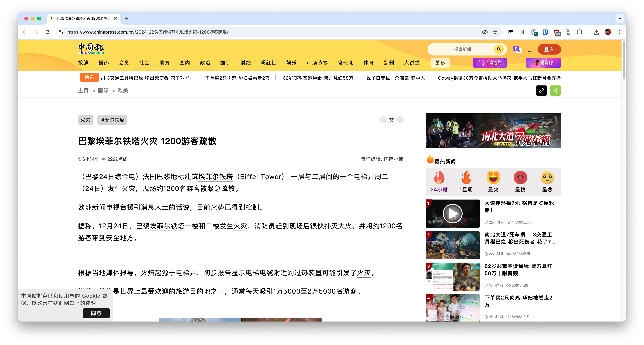
Task: Click the search icon in the news search bar
Action: point(499,49)
